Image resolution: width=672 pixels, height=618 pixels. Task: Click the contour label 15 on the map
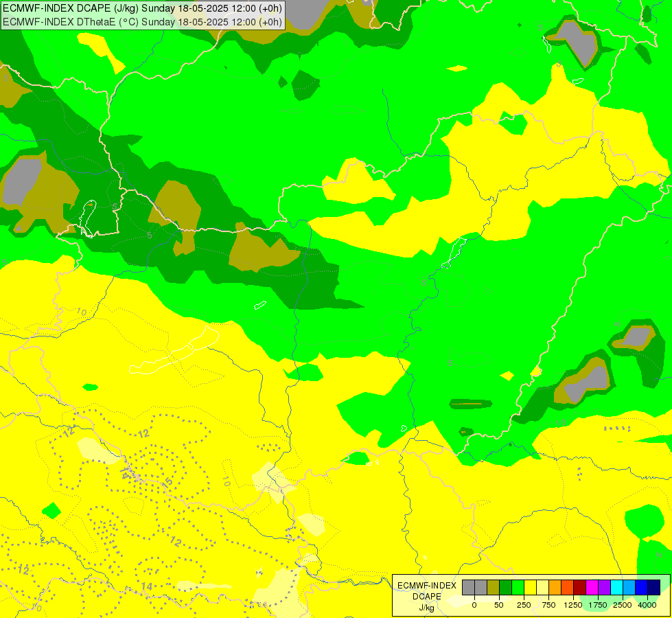tap(168, 481)
